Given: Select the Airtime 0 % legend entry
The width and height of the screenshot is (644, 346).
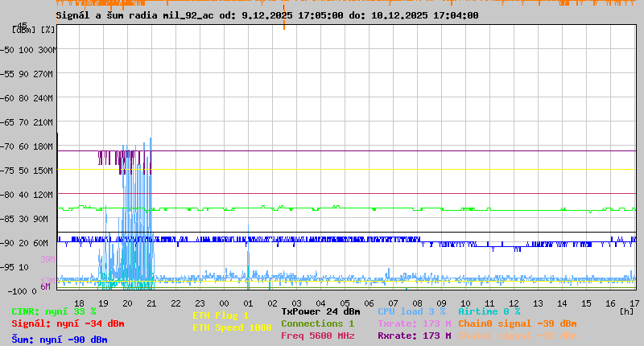Looking at the screenshot, I should click(489, 311).
